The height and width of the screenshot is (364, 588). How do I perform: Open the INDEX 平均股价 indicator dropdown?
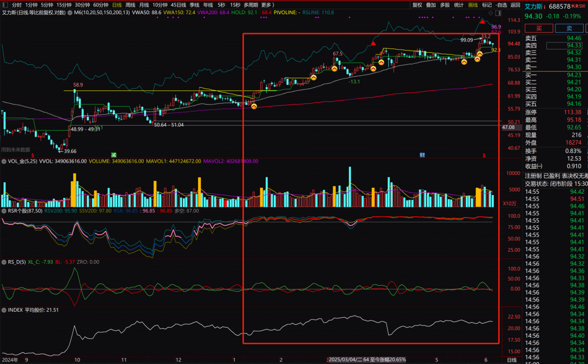(4, 310)
